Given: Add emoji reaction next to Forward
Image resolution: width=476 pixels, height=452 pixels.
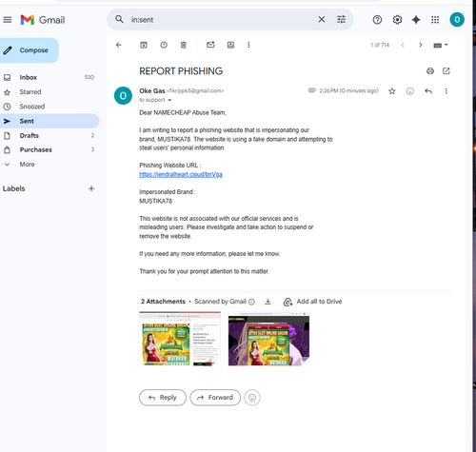Looking at the screenshot, I should coord(252,398).
